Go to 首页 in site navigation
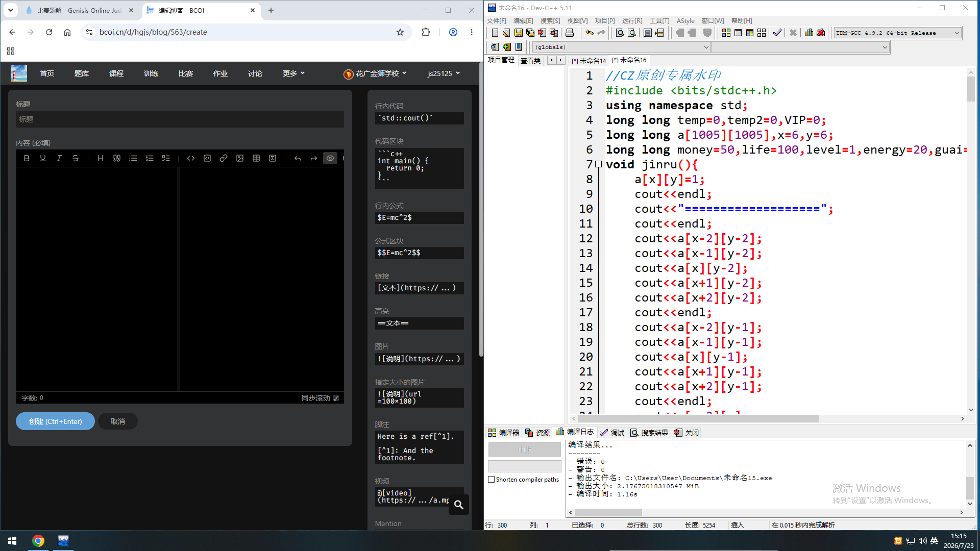Viewport: 980px width, 551px height. point(47,73)
